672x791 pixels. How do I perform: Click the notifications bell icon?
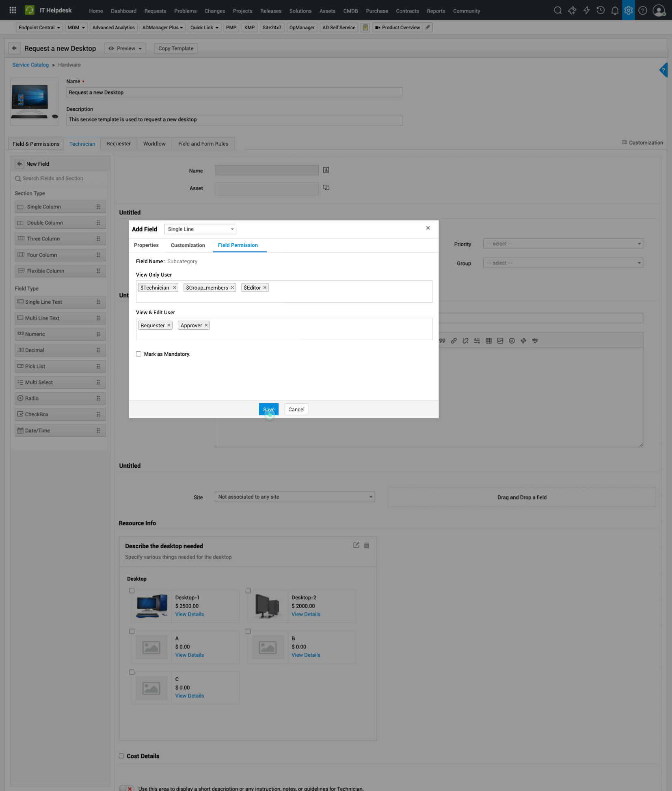point(614,11)
